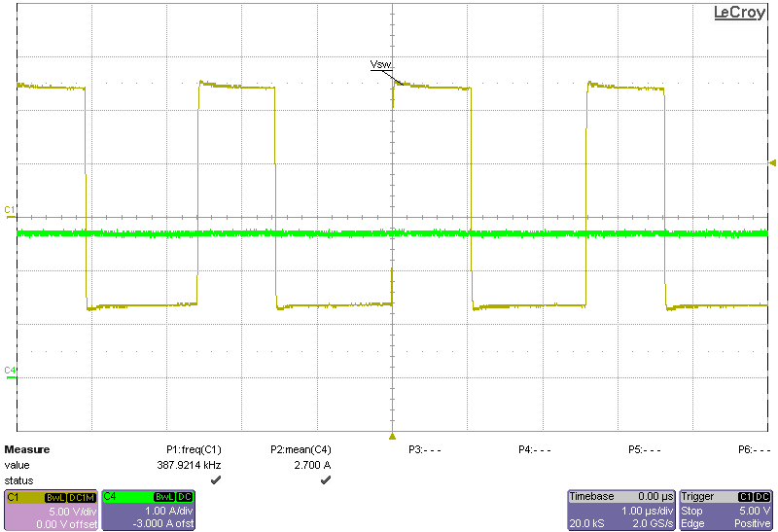Click the 0.00 V offset value
Image resolution: width=778 pixels, height=532 pixels.
tap(66, 523)
